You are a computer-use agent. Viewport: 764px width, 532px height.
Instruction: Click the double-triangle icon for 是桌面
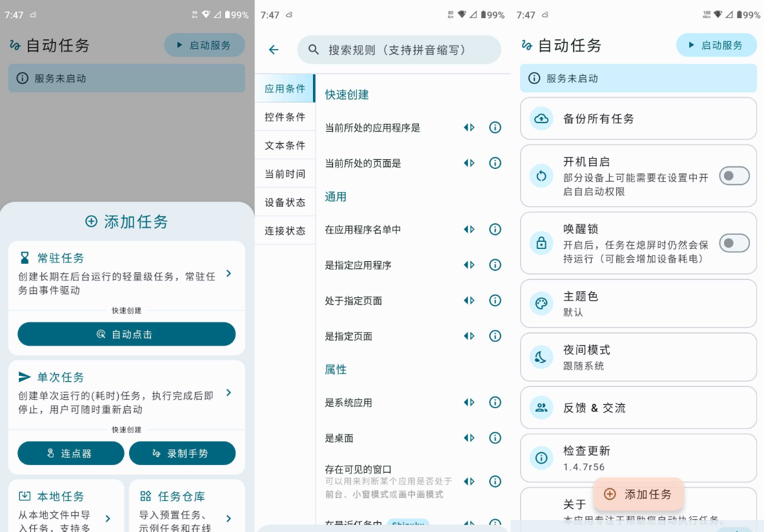(x=469, y=438)
